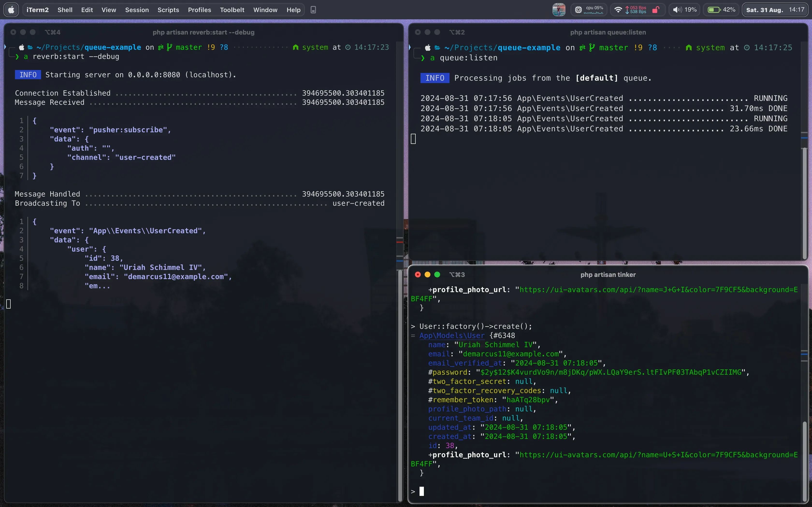Click the ui-avatars U+S+I profile photo URL
The image size is (812, 507).
click(x=658, y=455)
